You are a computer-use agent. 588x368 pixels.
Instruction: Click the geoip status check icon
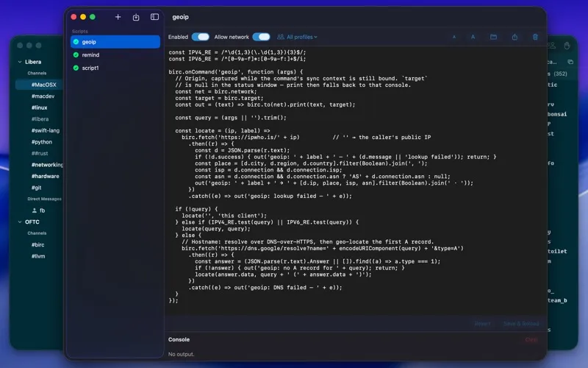76,42
